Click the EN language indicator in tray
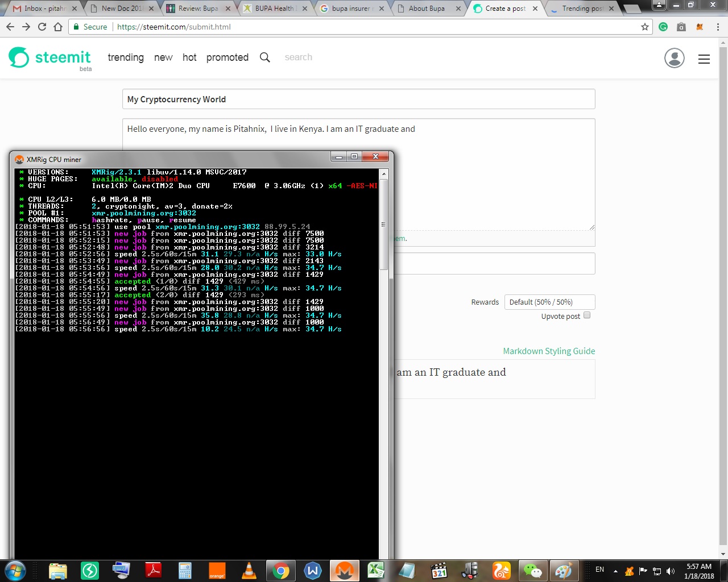 click(599, 569)
